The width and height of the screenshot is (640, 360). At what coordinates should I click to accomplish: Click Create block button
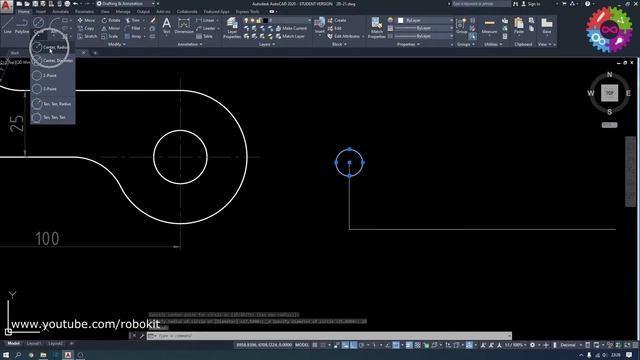coord(337,20)
